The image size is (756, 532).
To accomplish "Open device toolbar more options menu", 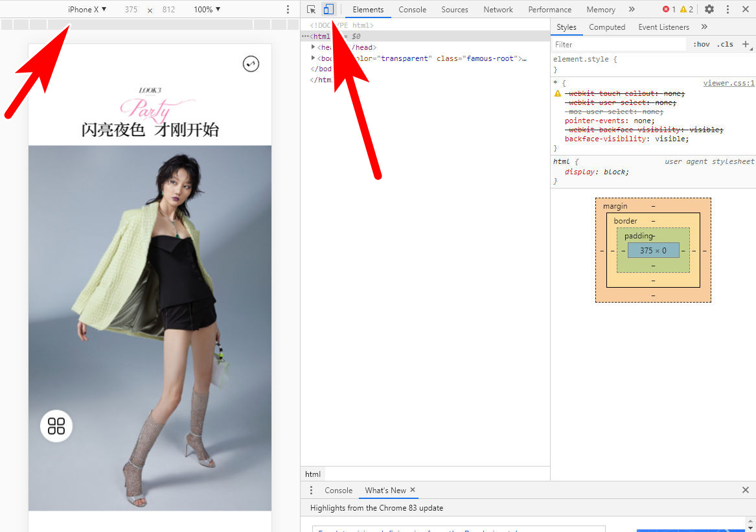I will (x=288, y=10).
